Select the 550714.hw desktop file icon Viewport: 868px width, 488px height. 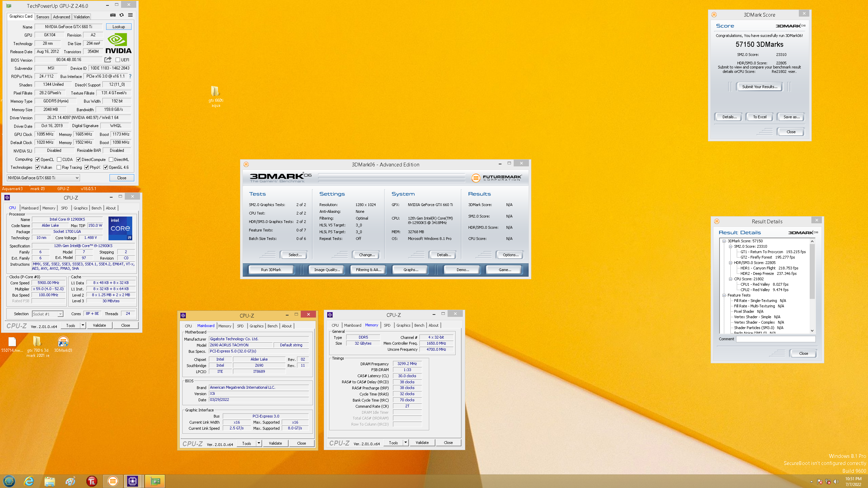[12, 345]
